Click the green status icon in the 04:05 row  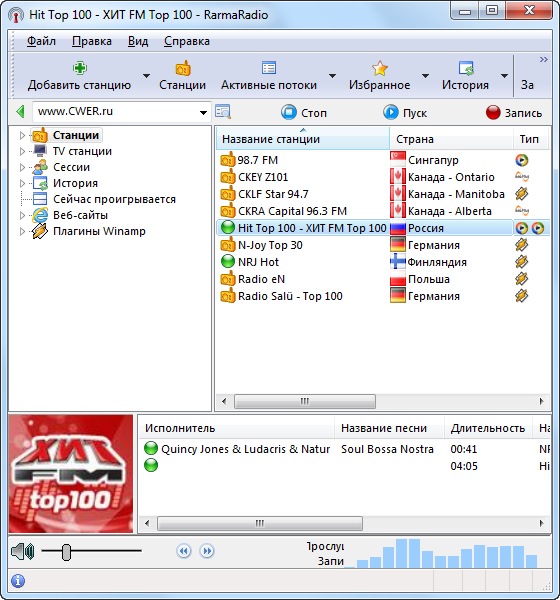tap(151, 465)
